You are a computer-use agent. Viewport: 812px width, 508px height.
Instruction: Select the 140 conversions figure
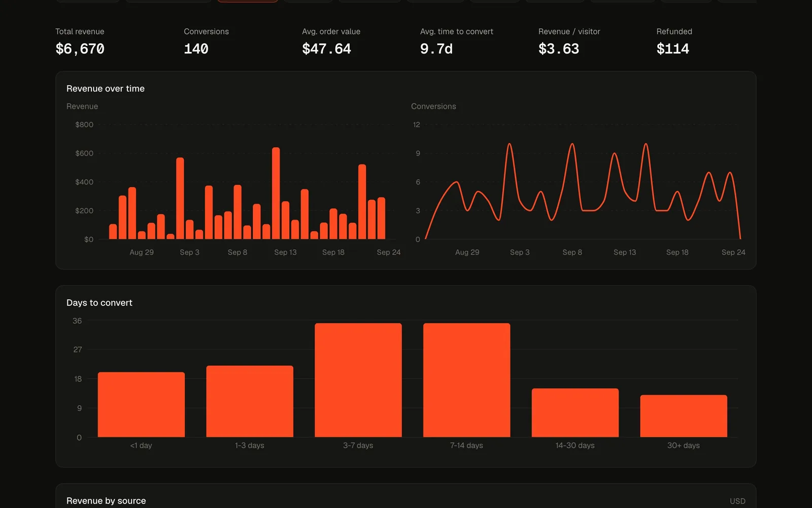pos(196,49)
